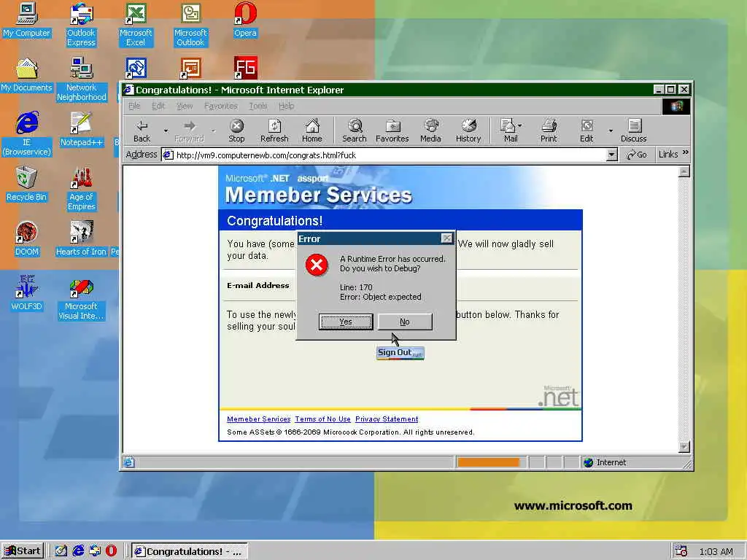Viewport: 747px width, 560px height.
Task: Select the Network Neighborhood desktop icon
Action: (82, 79)
